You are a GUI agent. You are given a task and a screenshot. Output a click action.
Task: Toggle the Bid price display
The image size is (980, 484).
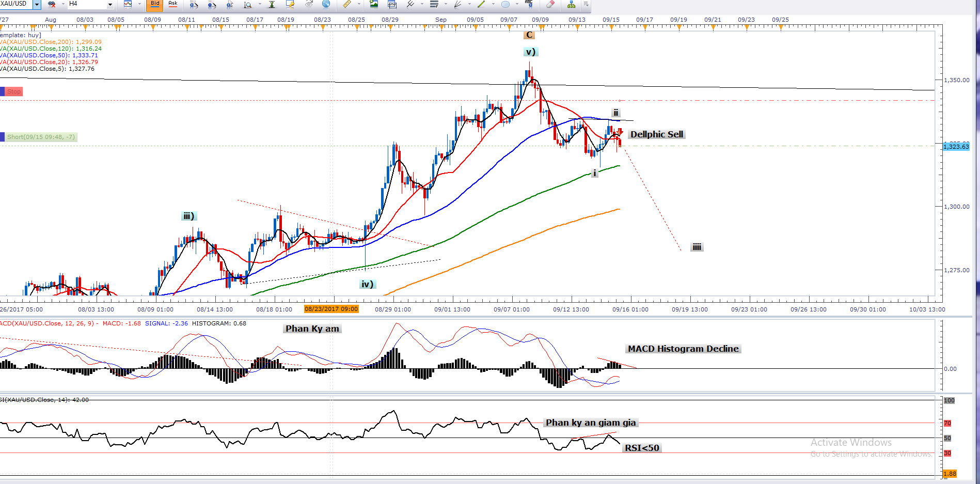155,5
